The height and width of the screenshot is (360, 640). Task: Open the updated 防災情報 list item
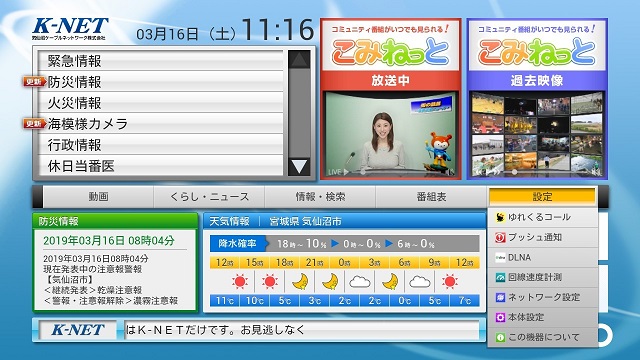coord(160,82)
